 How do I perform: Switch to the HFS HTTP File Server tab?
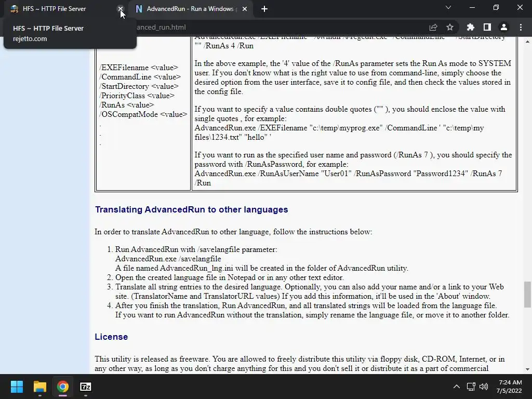[54, 9]
